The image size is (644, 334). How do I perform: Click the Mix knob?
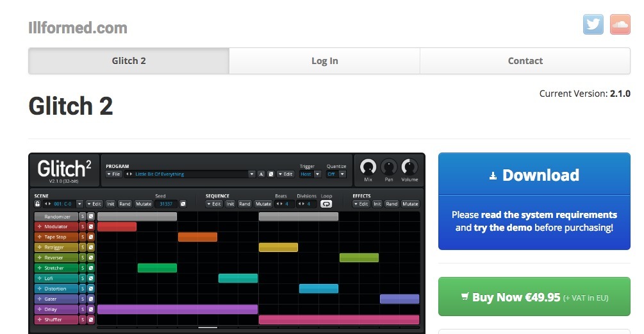pyautogui.click(x=368, y=167)
